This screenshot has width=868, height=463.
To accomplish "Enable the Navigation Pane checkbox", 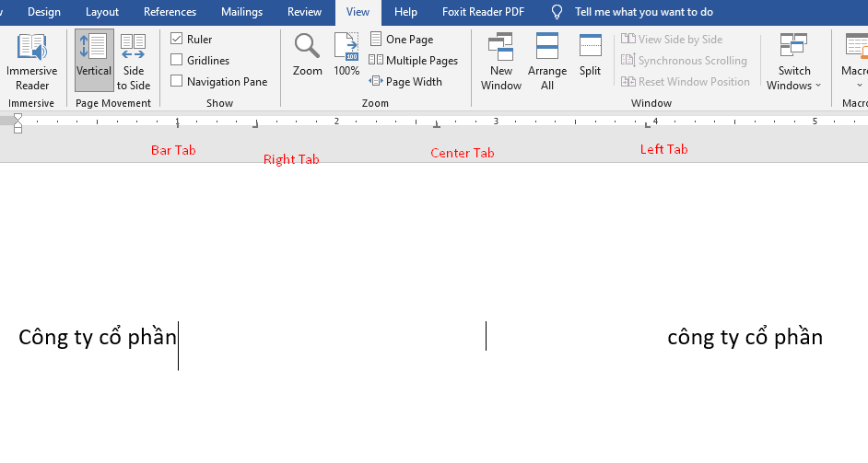I will 177,81.
